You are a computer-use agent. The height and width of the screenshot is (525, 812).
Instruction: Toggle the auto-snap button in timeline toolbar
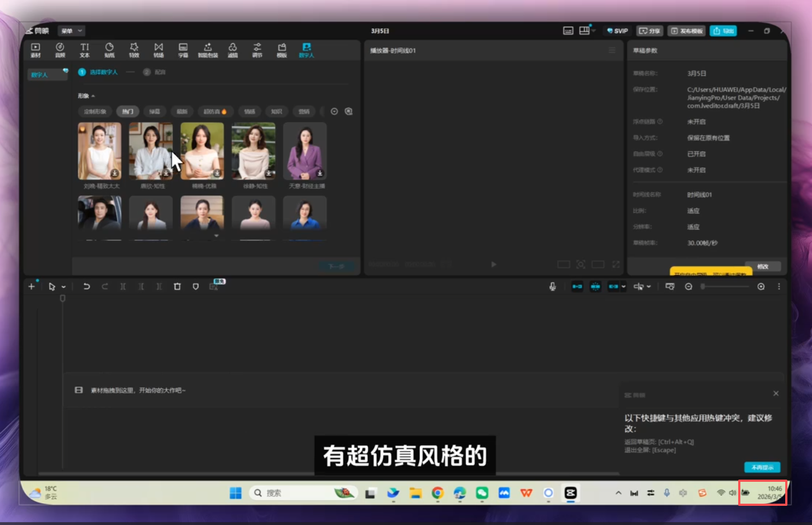coord(595,287)
